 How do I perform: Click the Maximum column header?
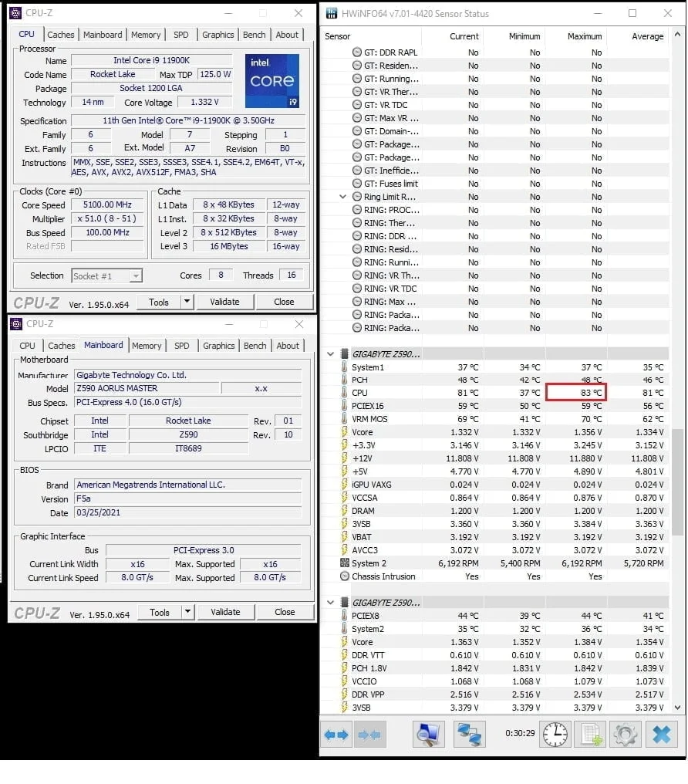[584, 36]
